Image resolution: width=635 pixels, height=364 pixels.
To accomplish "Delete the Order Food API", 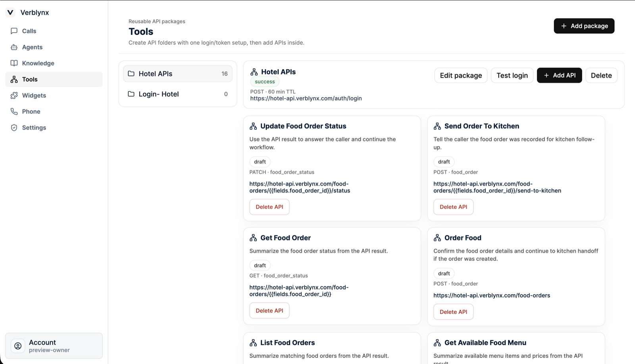I will coord(453,312).
